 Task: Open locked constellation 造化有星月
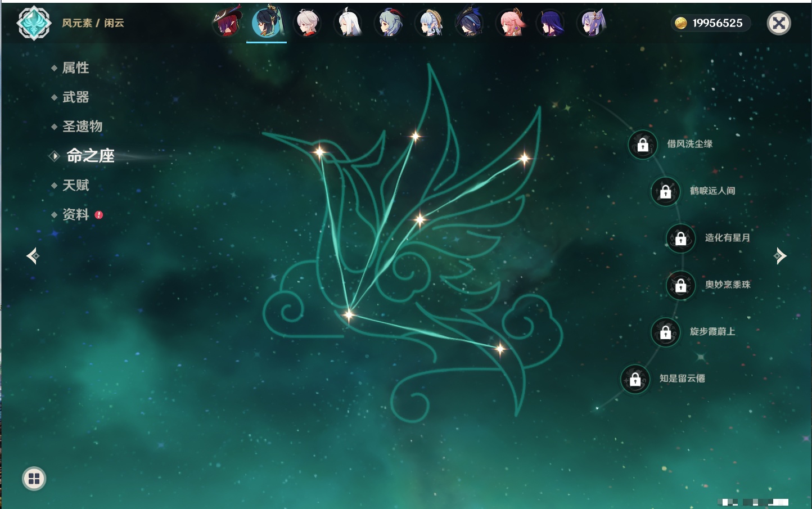click(680, 238)
